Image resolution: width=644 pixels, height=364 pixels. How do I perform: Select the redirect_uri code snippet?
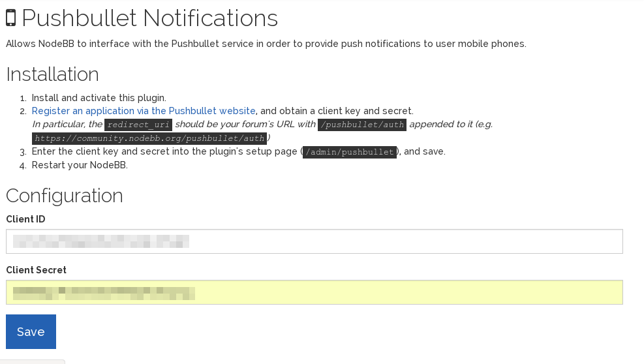point(138,125)
